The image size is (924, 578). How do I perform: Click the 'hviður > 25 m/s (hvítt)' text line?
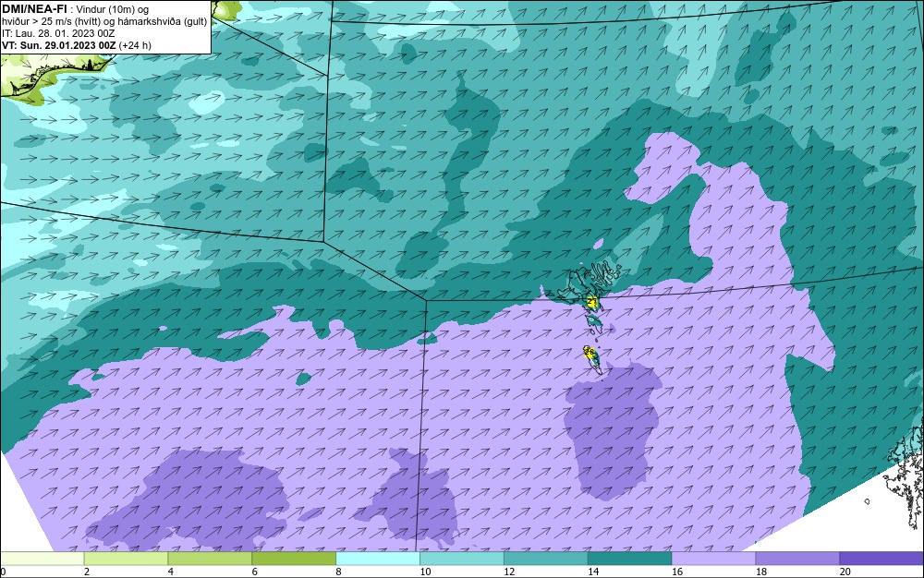53,21
